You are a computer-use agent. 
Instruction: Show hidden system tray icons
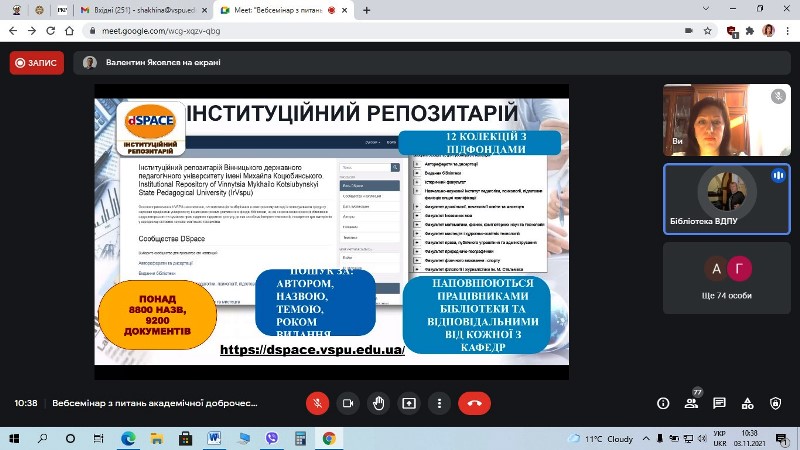coord(646,438)
